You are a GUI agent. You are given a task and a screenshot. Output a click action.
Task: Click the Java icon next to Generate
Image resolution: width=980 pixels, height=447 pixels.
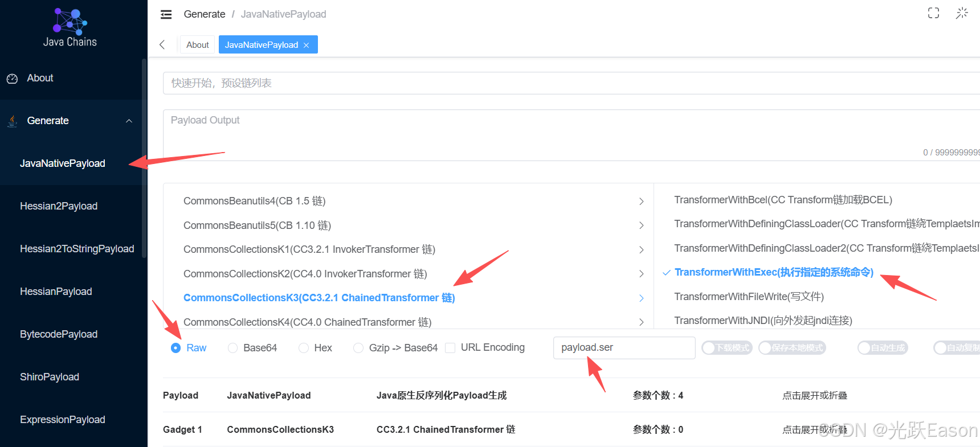[x=12, y=121]
